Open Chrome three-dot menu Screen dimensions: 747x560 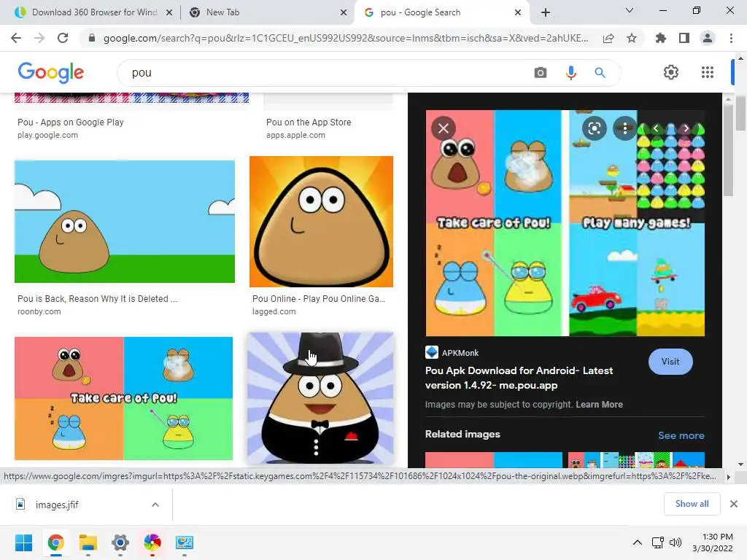tap(731, 38)
